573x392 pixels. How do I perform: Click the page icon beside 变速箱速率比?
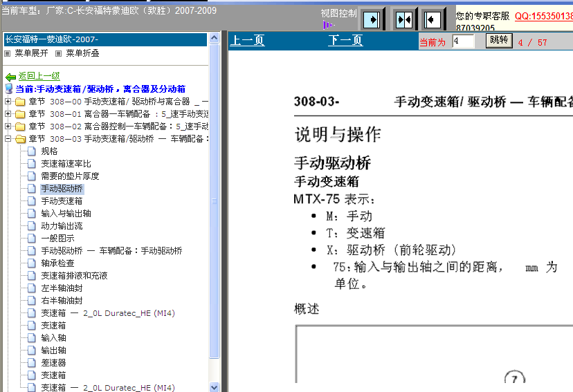[32, 164]
